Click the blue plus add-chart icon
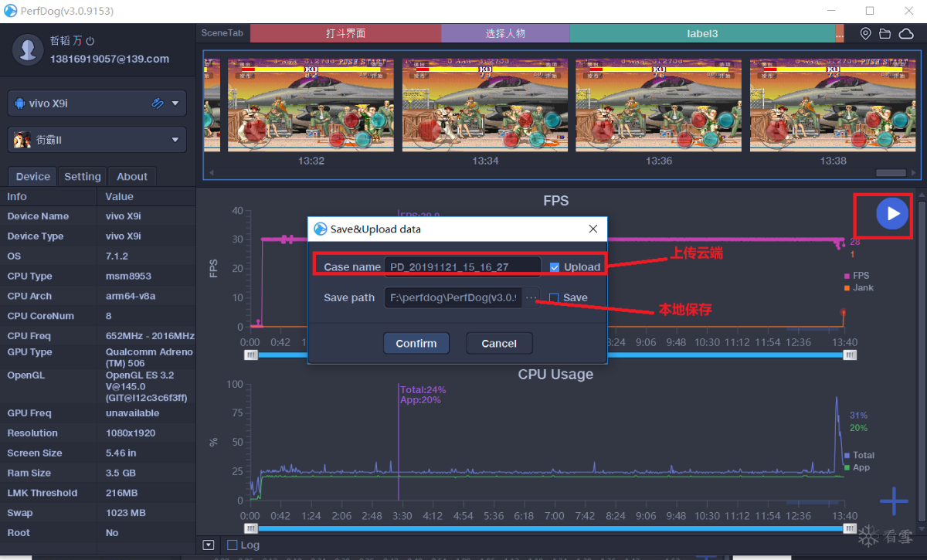 894,501
